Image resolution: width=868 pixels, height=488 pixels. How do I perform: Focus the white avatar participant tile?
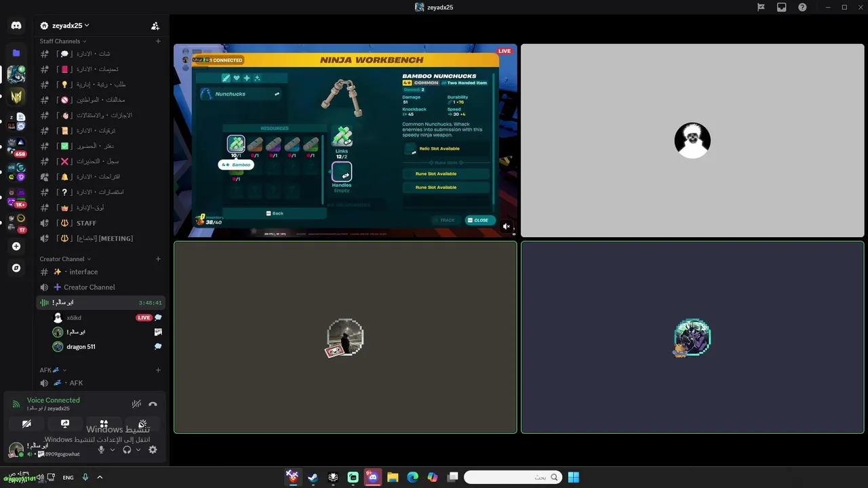(x=692, y=140)
